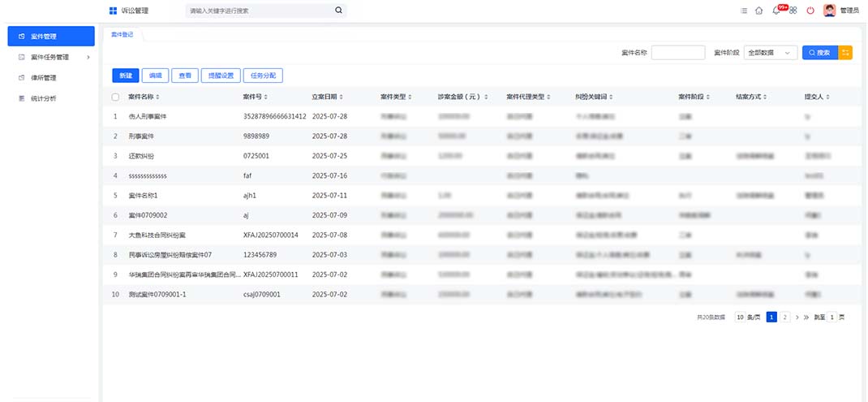Switch to the 案件登记 tab
This screenshot has height=402, width=868.
(122, 34)
